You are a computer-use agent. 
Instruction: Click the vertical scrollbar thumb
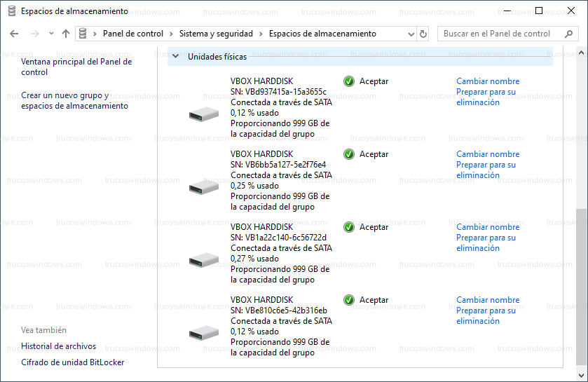(x=581, y=287)
